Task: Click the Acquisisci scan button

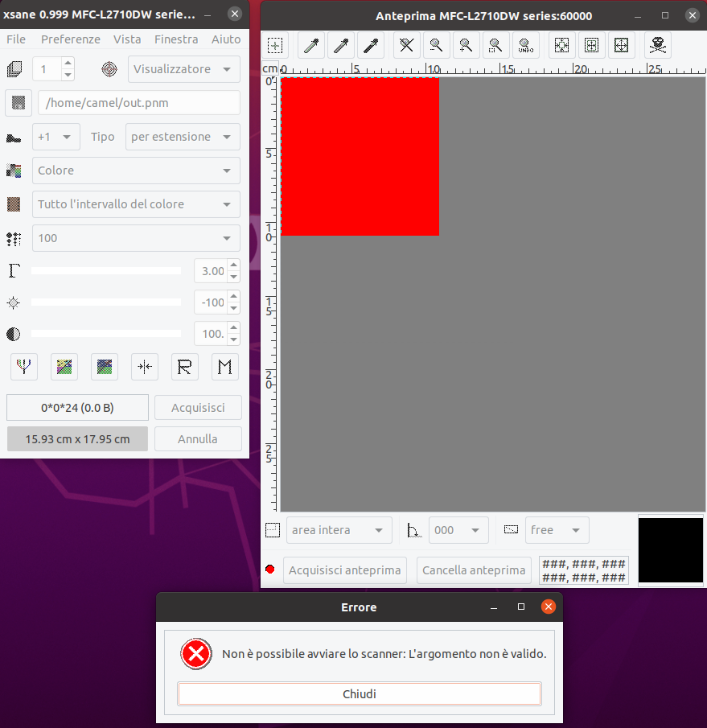Action: point(198,408)
